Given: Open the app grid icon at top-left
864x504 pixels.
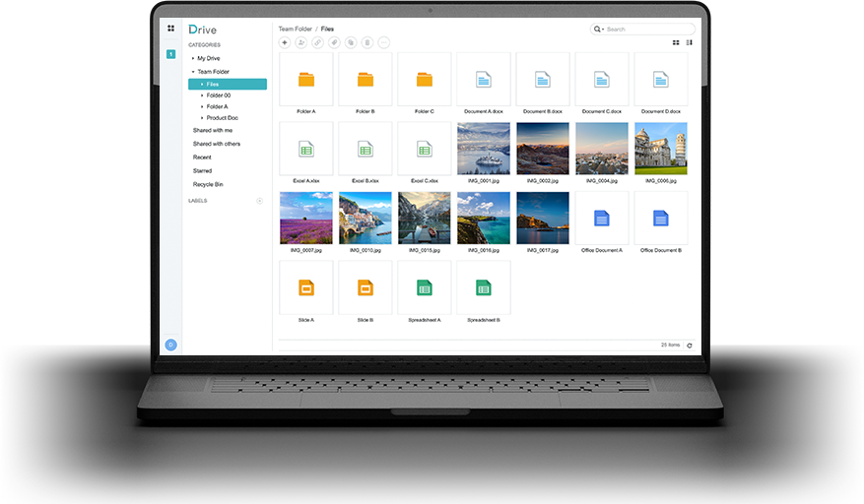Looking at the screenshot, I should pos(170,29).
